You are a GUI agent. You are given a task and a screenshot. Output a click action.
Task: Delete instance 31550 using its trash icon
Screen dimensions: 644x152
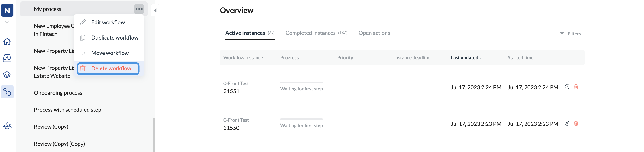point(576,123)
